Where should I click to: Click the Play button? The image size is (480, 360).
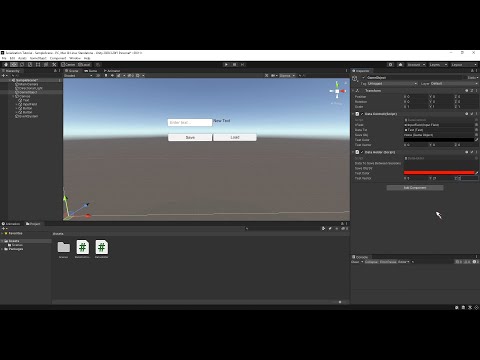point(226,64)
